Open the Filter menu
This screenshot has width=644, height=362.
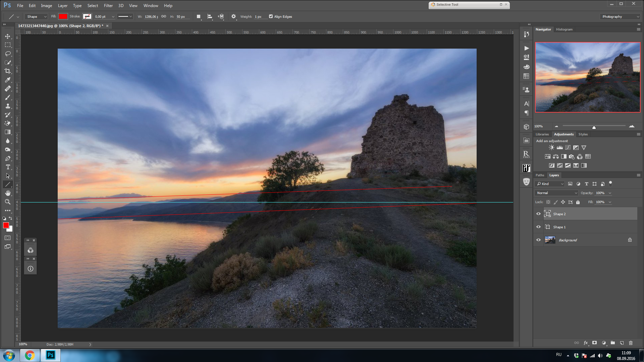point(108,6)
